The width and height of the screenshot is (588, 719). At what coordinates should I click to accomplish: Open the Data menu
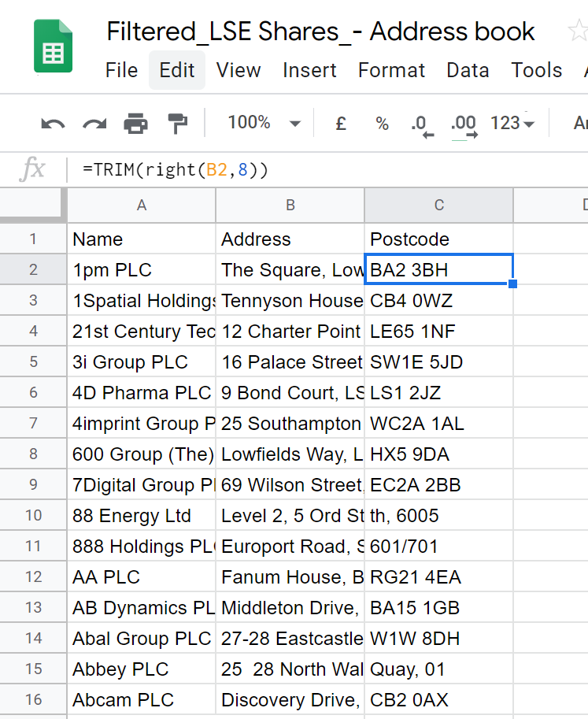(468, 70)
